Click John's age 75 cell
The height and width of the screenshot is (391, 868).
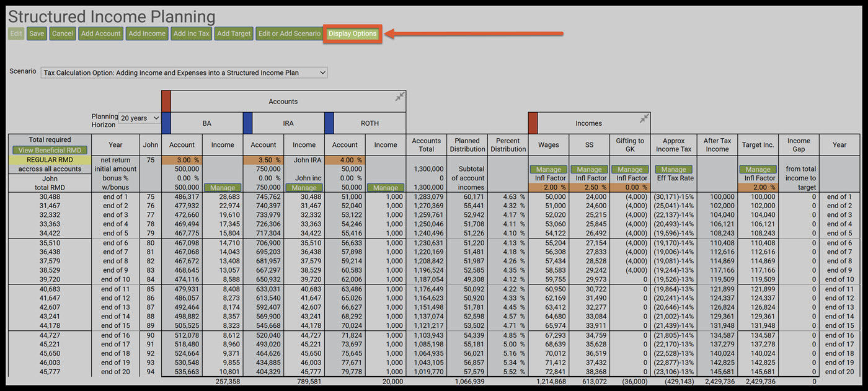[x=149, y=160]
